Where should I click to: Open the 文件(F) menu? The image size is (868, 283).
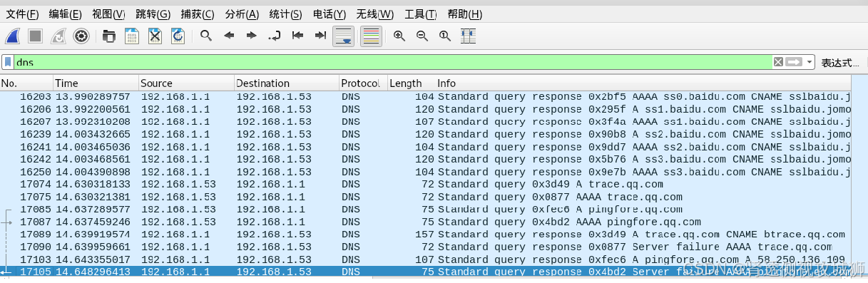click(x=22, y=14)
